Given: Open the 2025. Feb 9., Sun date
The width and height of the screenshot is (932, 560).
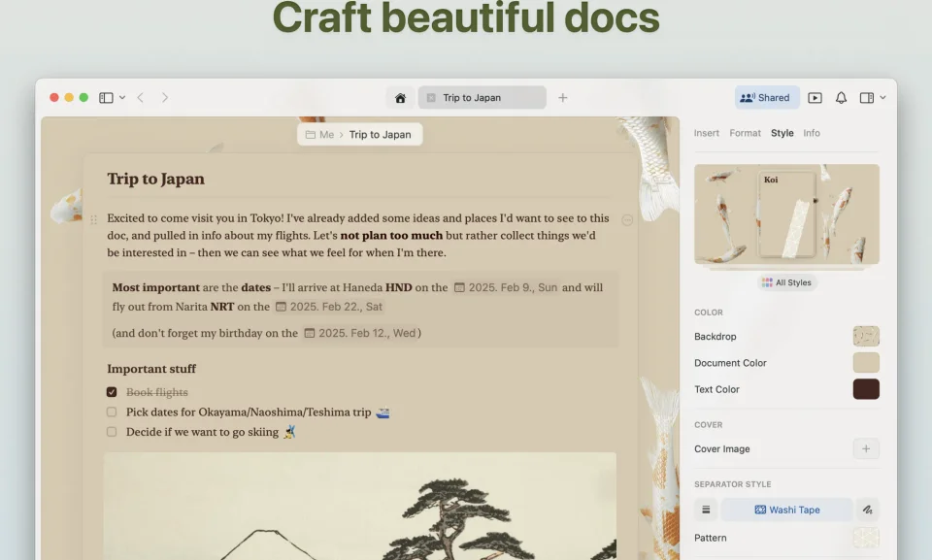Looking at the screenshot, I should pos(506,287).
